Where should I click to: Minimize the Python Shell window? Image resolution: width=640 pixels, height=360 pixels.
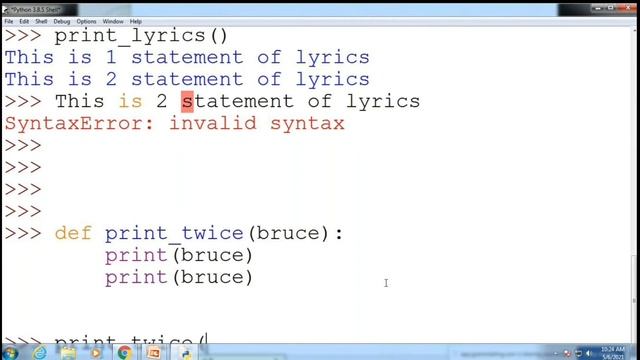point(598,8)
